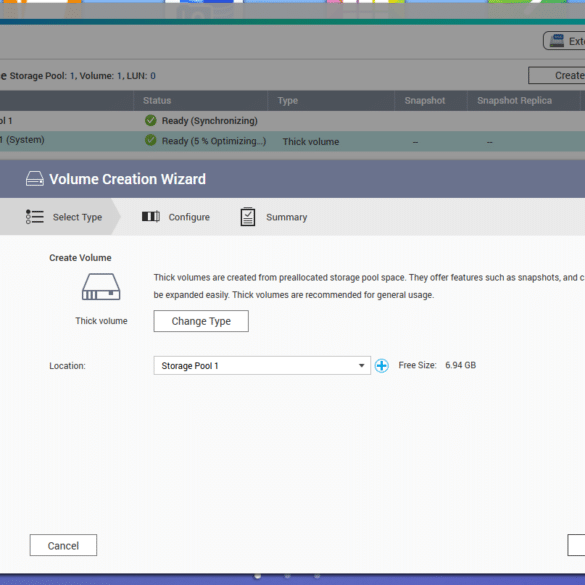Click the Select Type step list icon
Viewport: 585px width, 585px height.
[x=35, y=217]
